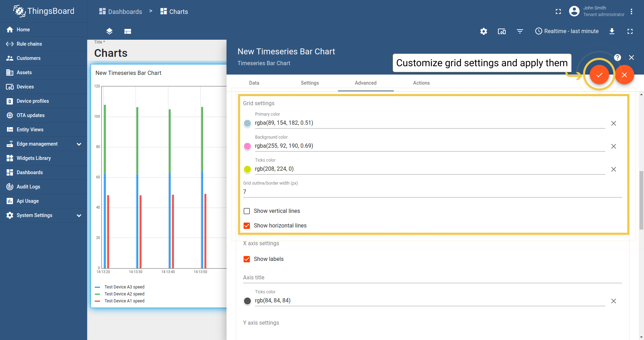Image resolution: width=644 pixels, height=340 pixels.
Task: Open entity aliases icon in toolbar
Action: click(502, 31)
